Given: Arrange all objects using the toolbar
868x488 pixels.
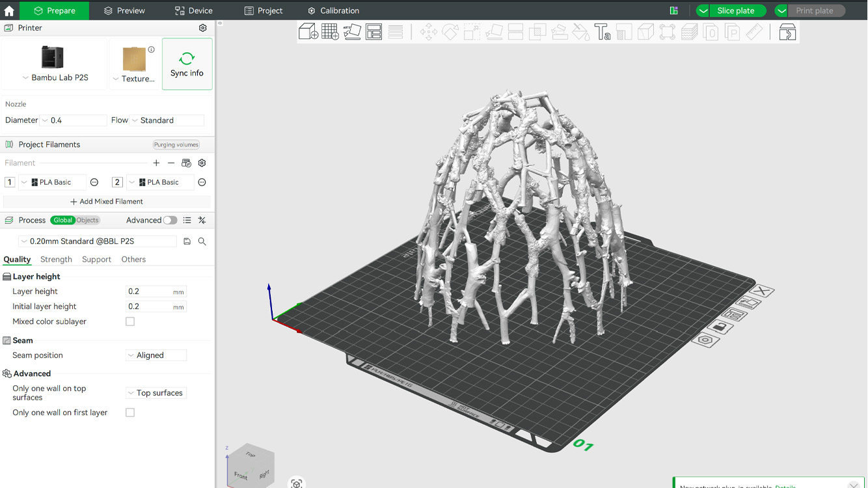Looking at the screenshot, I should tap(373, 32).
